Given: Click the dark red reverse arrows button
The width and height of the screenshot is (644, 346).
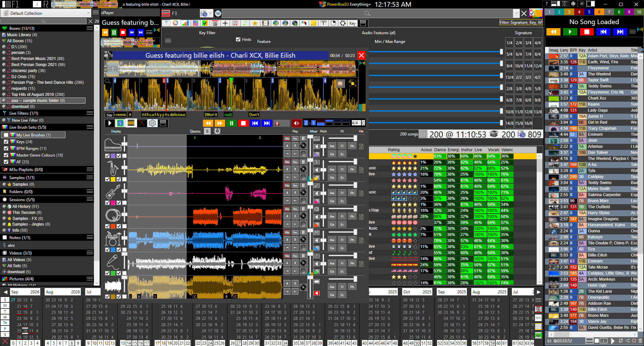Looking at the screenshot, I should 296,123.
